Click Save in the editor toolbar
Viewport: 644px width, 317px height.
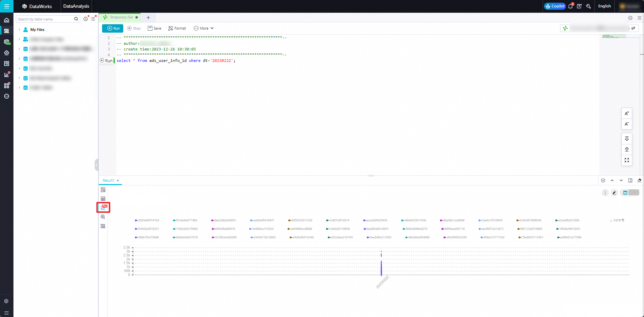(x=154, y=28)
